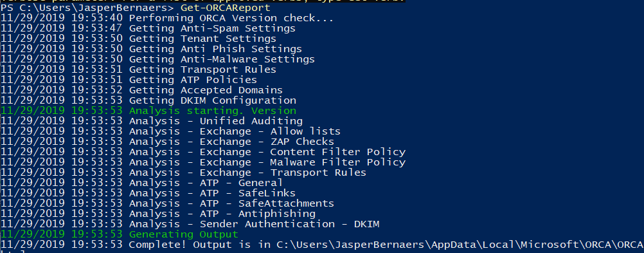
Task: Click the 'Getting Tenant Settings' output line
Action: 138,39
